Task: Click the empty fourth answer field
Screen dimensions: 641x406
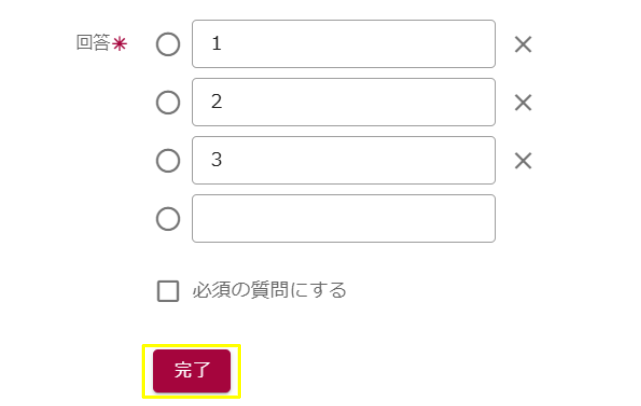Action: [343, 218]
